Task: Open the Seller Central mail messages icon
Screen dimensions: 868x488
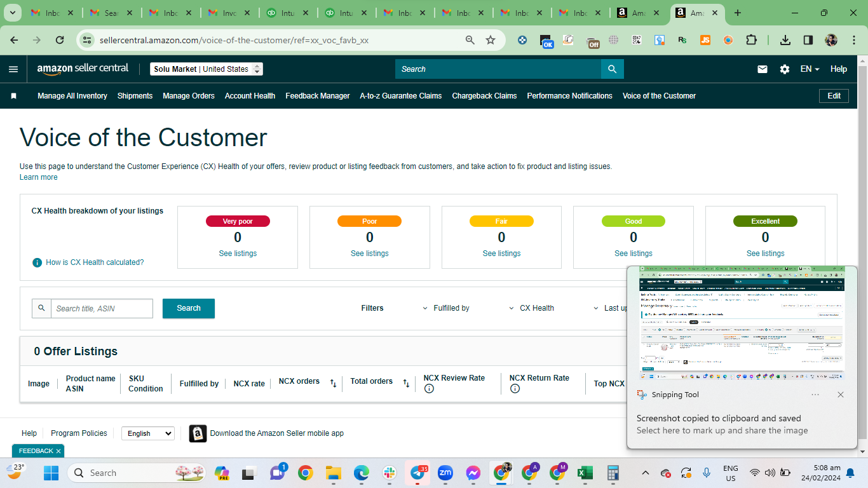Action: 763,69
